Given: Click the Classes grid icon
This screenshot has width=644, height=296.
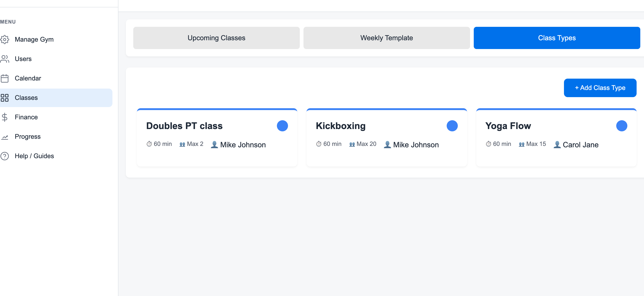Looking at the screenshot, I should coord(4,98).
